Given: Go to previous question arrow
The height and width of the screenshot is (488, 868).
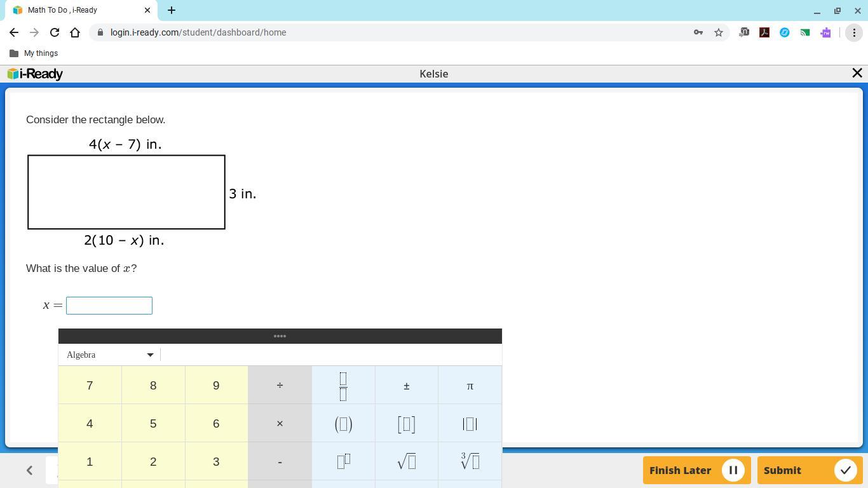Looking at the screenshot, I should [x=29, y=470].
